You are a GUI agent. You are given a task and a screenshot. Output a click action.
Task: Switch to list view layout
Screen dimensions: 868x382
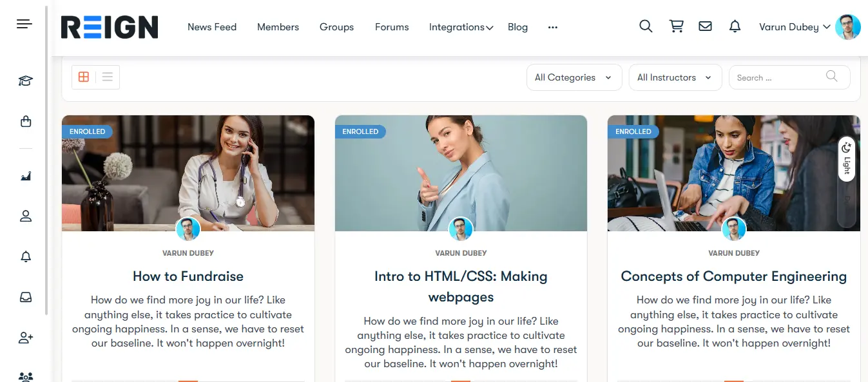coord(108,77)
